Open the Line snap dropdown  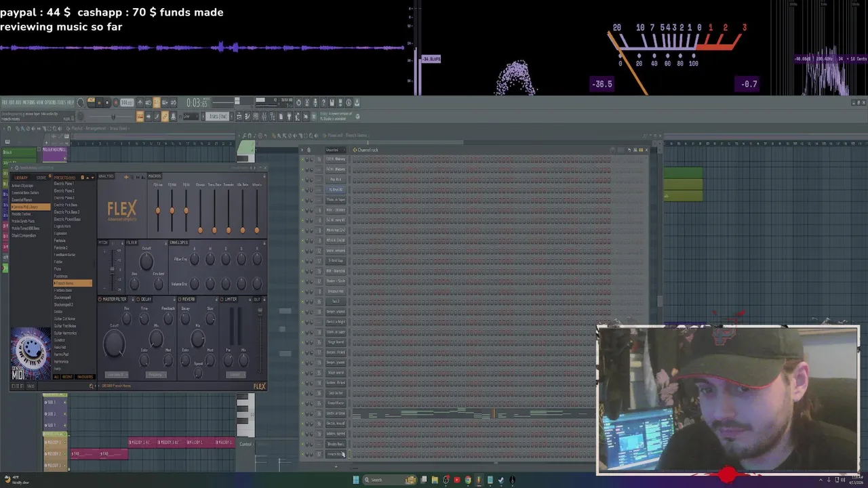click(191, 117)
